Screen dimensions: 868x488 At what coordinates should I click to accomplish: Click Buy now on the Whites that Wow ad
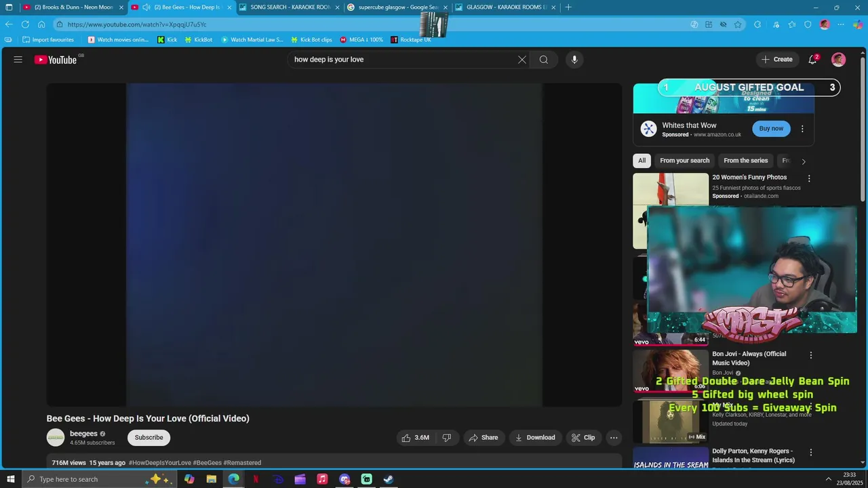(771, 129)
